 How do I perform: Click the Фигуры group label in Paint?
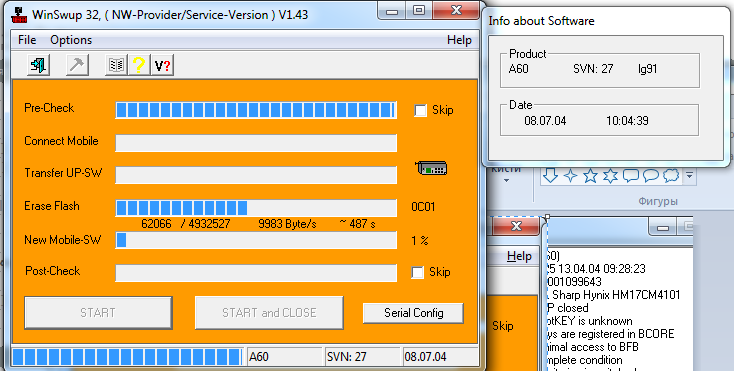point(658,202)
